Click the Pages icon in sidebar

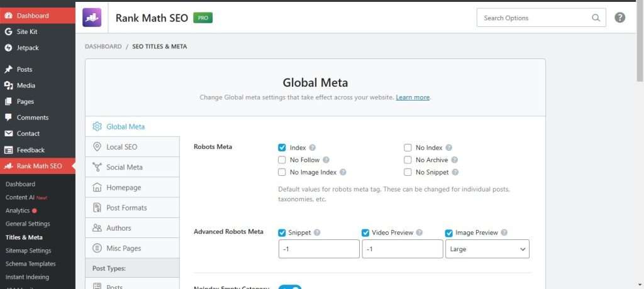click(9, 101)
